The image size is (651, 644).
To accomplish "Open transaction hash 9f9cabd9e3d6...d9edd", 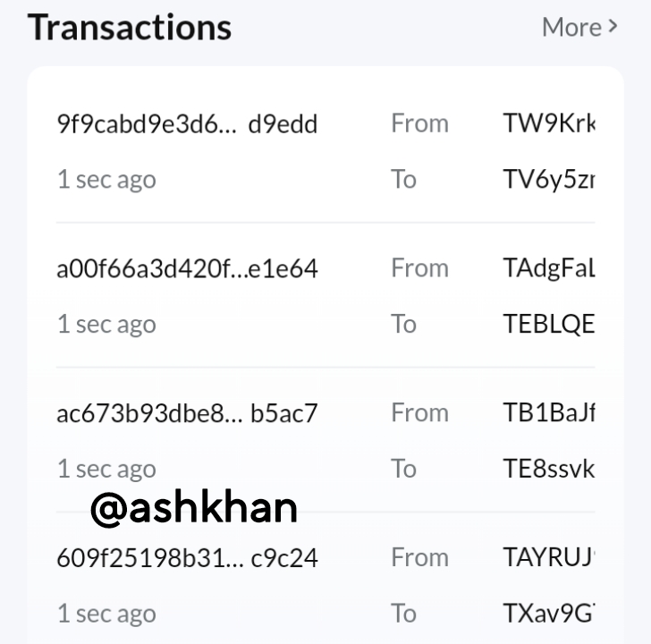I will (x=187, y=123).
